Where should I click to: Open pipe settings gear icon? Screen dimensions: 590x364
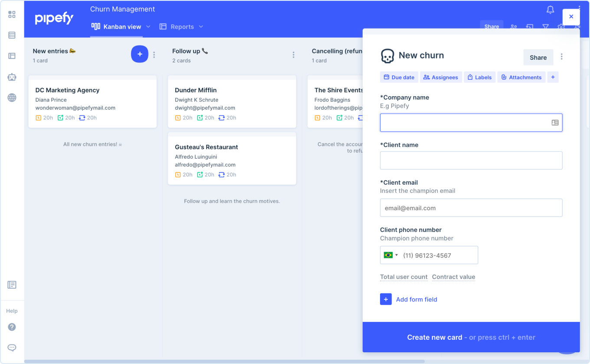point(561,26)
